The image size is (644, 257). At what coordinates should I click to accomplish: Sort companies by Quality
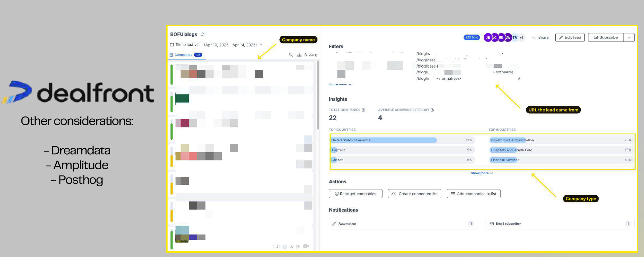point(311,55)
